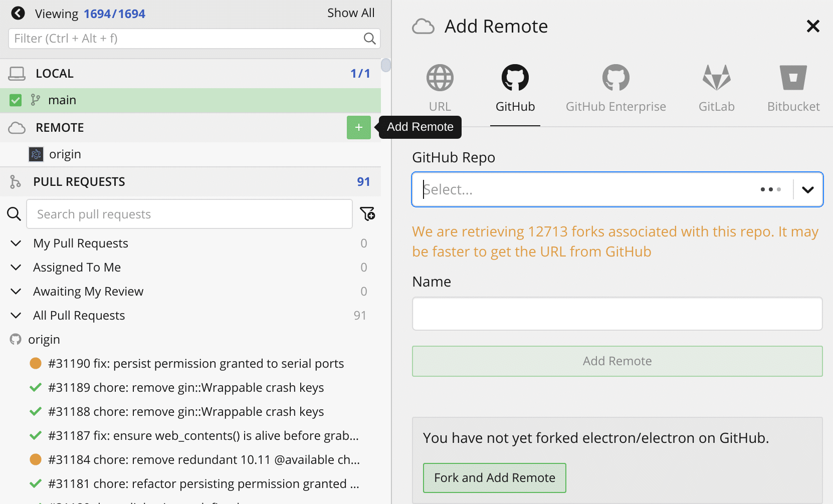Click Show All link
The image size is (833, 504).
coord(351,13)
